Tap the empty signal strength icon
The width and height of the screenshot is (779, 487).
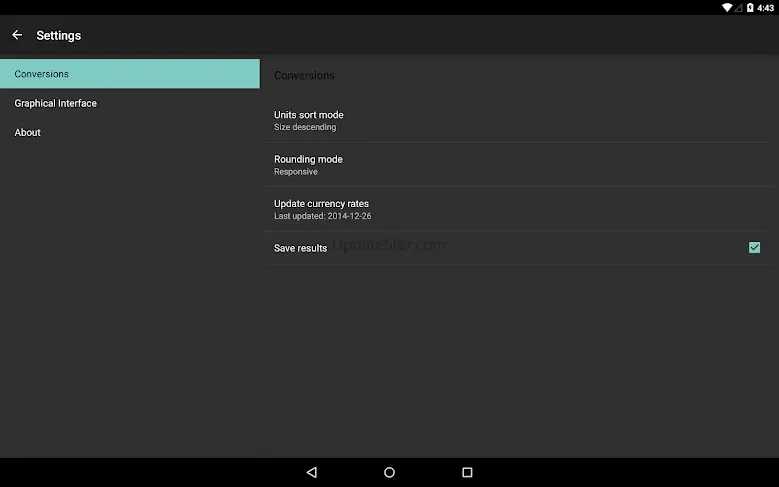pyautogui.click(x=738, y=7)
